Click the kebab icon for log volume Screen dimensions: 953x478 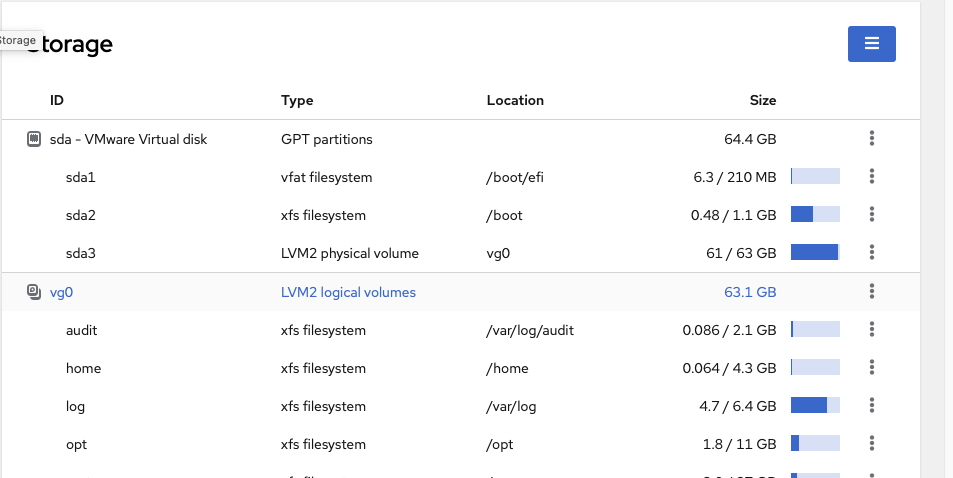point(872,406)
